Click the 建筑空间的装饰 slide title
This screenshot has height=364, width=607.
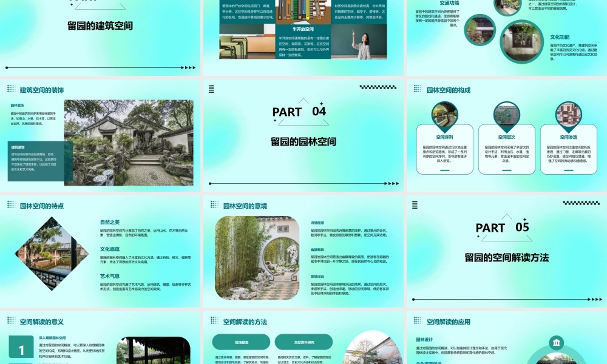[x=42, y=90]
